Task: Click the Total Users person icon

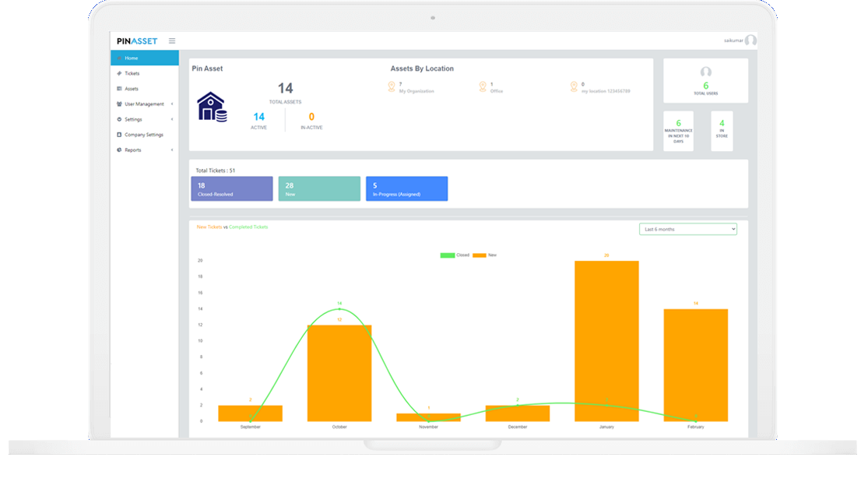Action: (x=706, y=72)
